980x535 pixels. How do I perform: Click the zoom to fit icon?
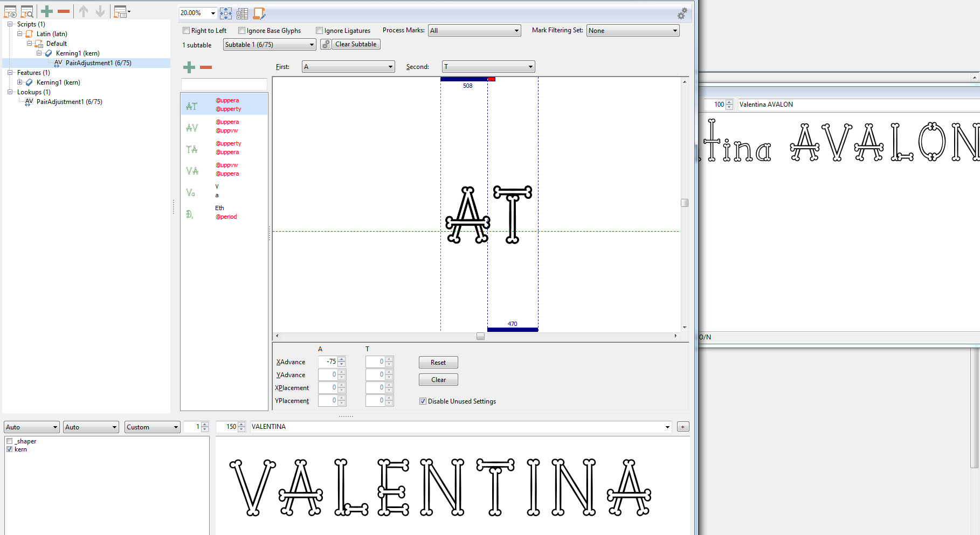coord(226,13)
